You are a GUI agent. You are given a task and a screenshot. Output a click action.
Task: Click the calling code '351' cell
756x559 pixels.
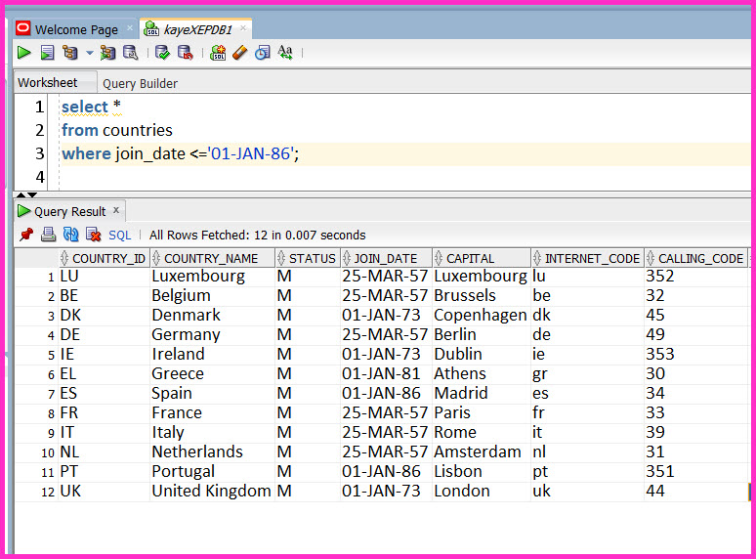695,472
